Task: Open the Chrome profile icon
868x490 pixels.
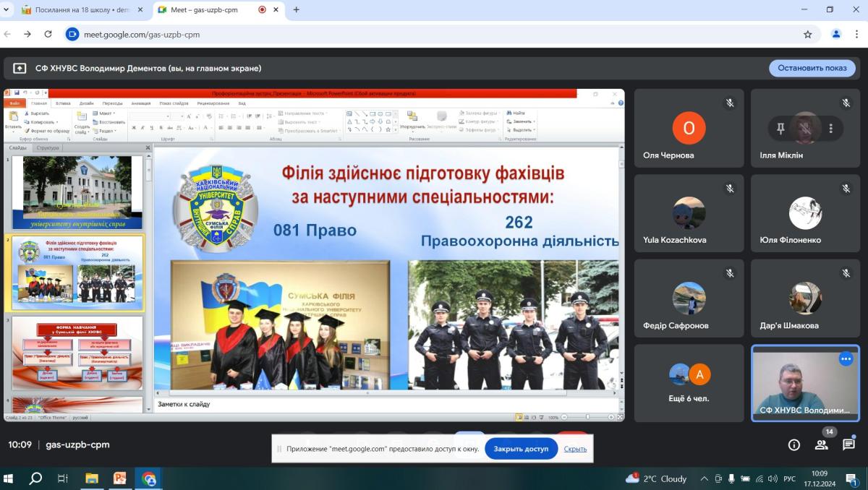Action: (836, 34)
